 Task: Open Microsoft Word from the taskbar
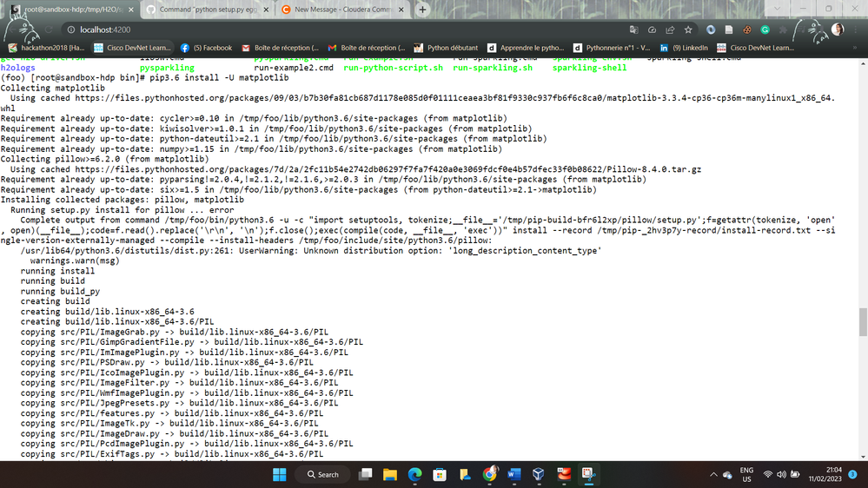[x=514, y=475]
